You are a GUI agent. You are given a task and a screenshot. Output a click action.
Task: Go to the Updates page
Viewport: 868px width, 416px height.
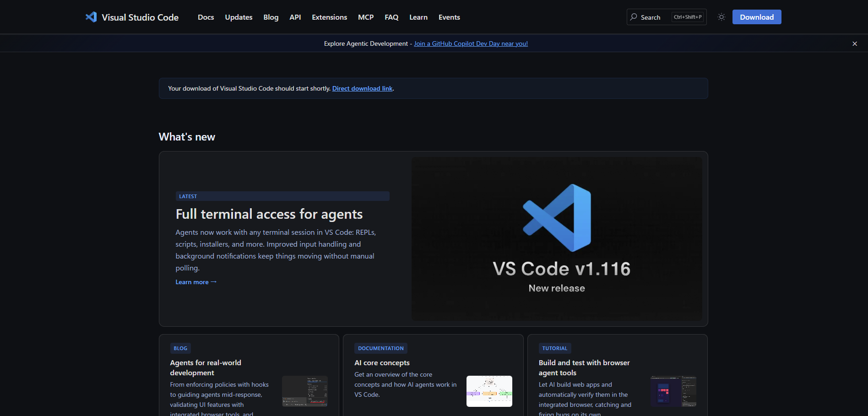click(239, 17)
